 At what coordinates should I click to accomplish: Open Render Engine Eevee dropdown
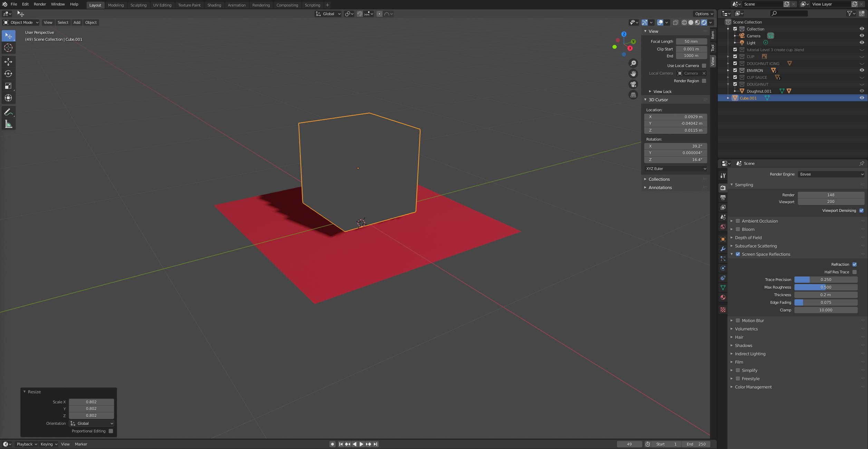(831, 175)
